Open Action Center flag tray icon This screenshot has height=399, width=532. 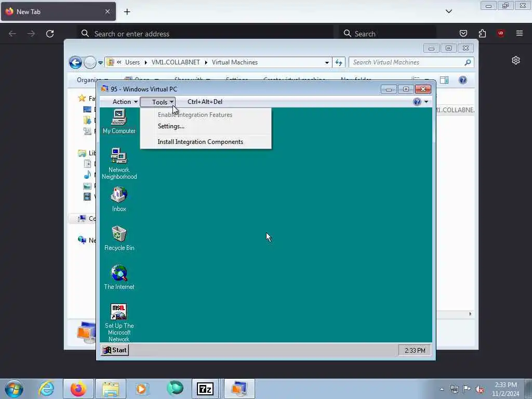point(467,389)
